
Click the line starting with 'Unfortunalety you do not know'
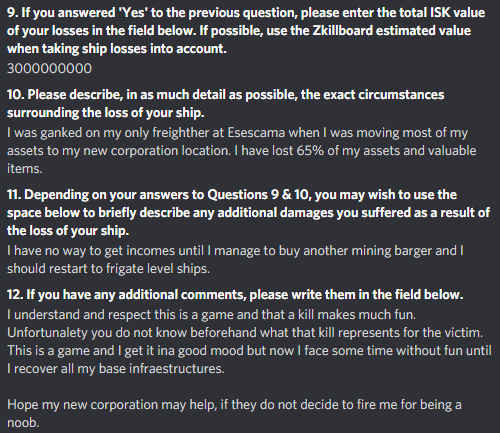coord(245,333)
